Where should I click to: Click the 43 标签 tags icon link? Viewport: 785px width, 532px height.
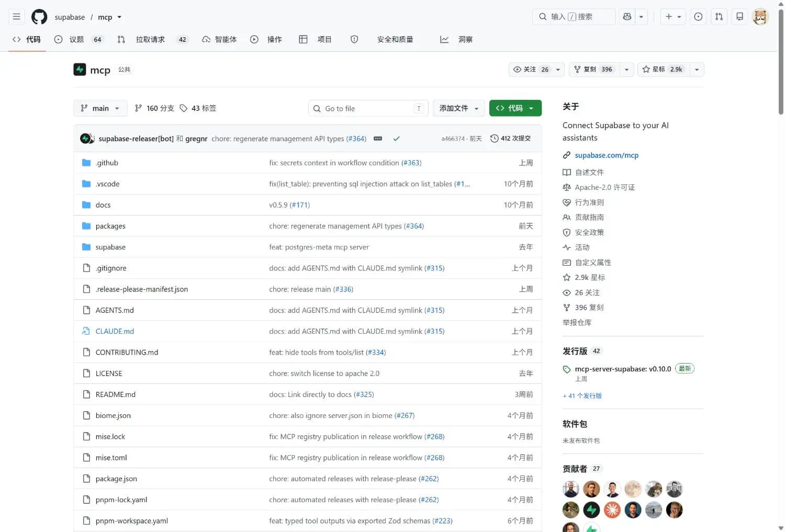(x=198, y=108)
